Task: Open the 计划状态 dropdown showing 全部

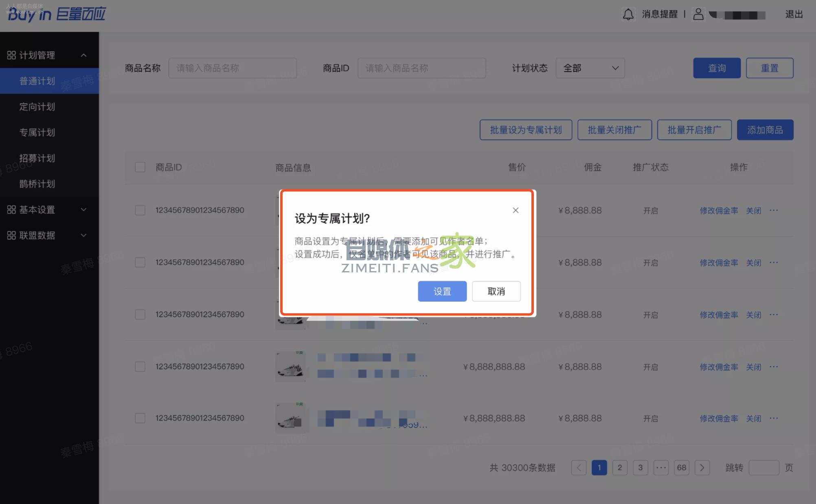Action: 590,68
